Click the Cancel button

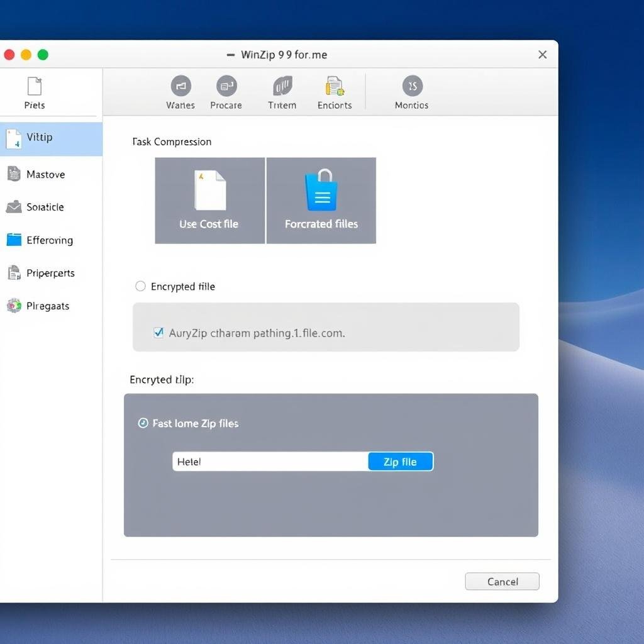[502, 581]
